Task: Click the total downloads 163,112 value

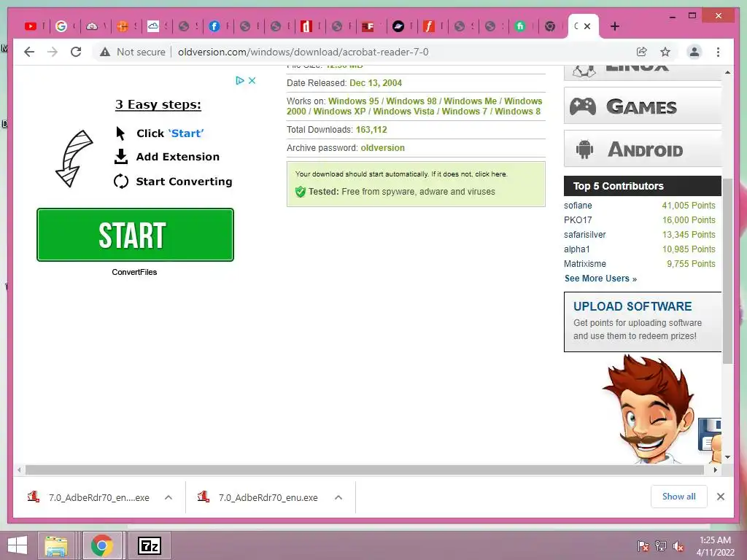Action: [x=371, y=130]
